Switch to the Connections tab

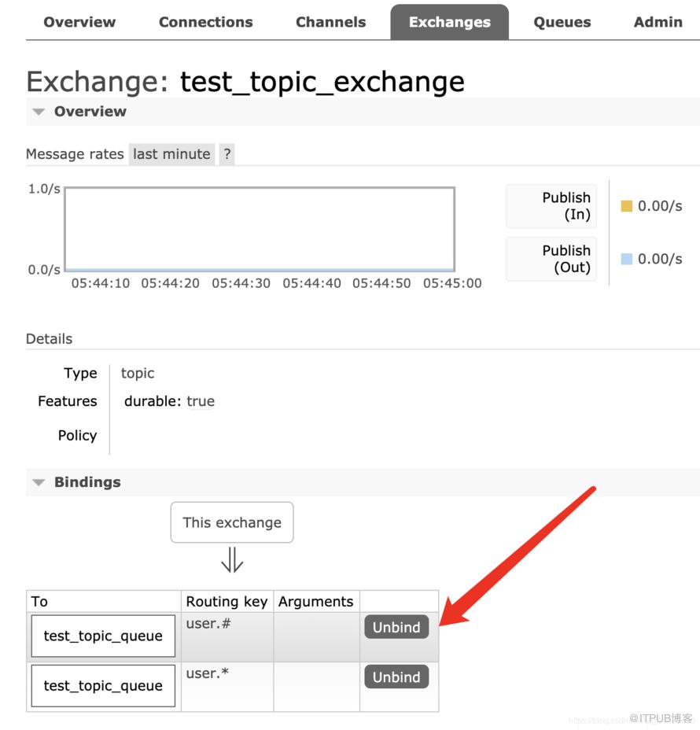point(206,22)
